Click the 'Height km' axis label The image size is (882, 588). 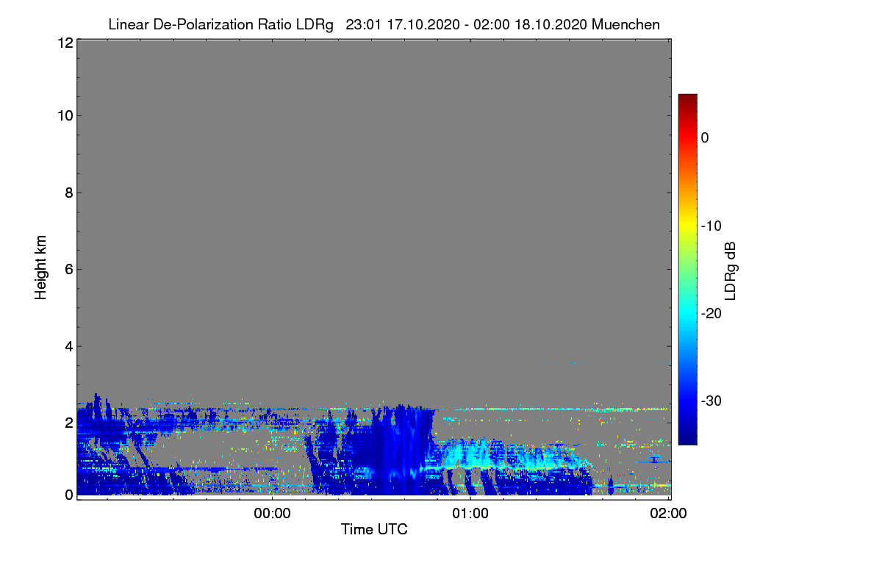tap(41, 267)
